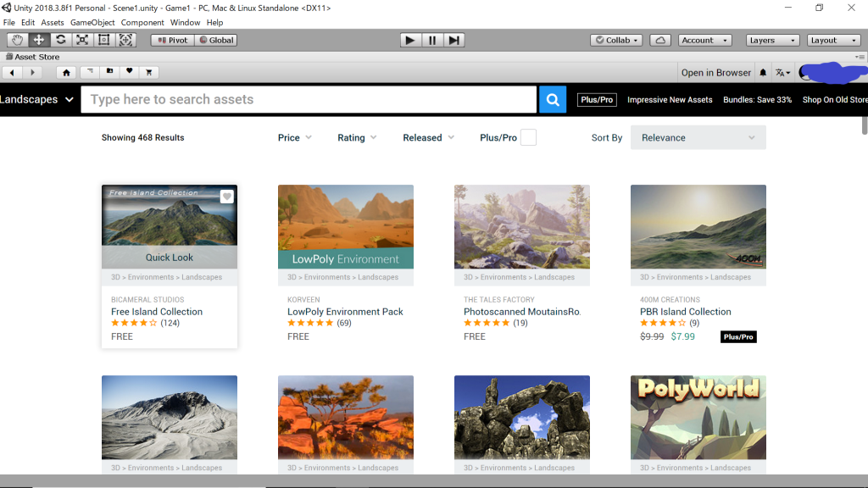The width and height of the screenshot is (868, 488).
Task: Select the Move tool
Action: point(39,40)
